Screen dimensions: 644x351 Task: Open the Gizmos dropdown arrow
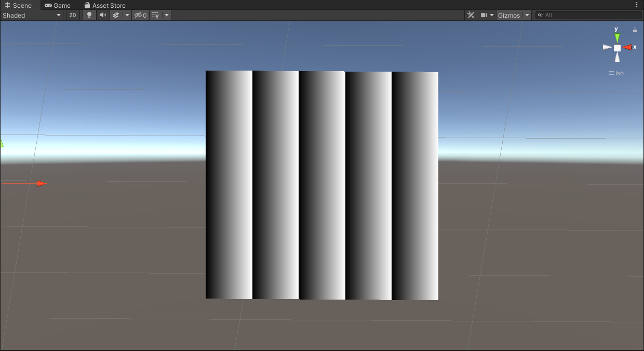coord(527,15)
